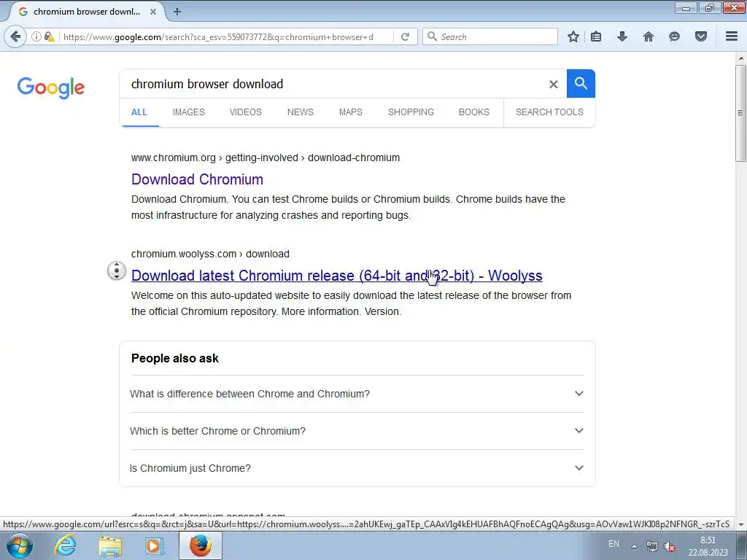Open site information icon in address bar

click(x=36, y=36)
